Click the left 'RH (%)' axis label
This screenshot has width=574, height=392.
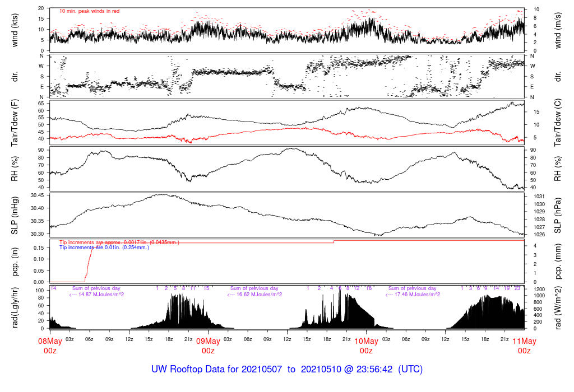(15, 169)
